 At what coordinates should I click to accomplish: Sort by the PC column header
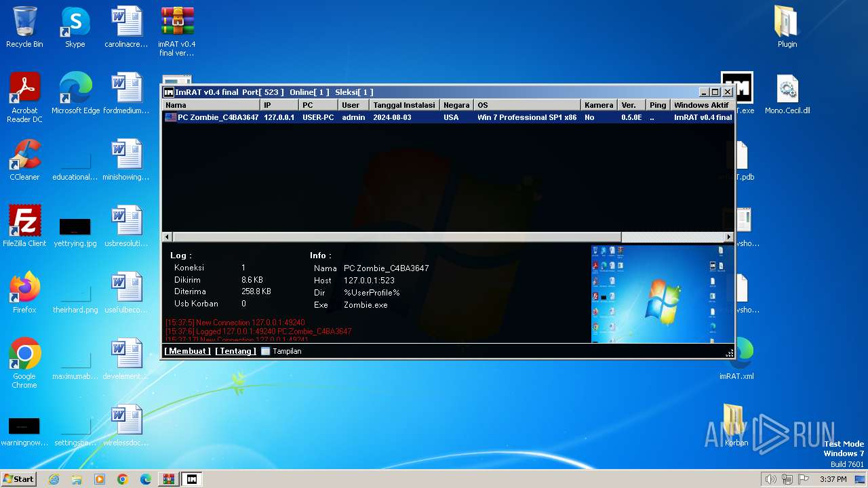(x=318, y=105)
